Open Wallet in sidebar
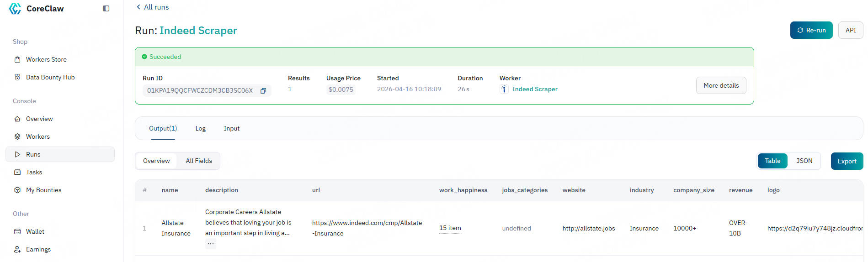The image size is (868, 262). pyautogui.click(x=35, y=231)
